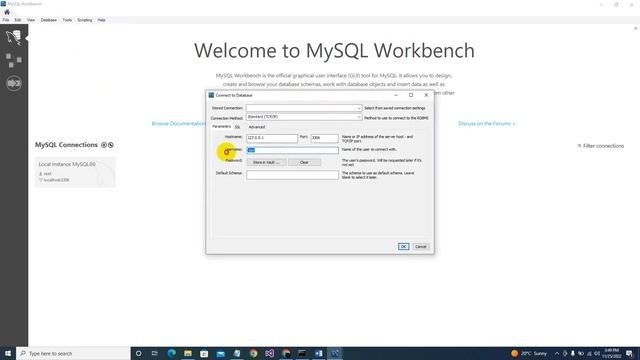
Task: Close the Connect to Database dialog
Action: click(x=426, y=95)
